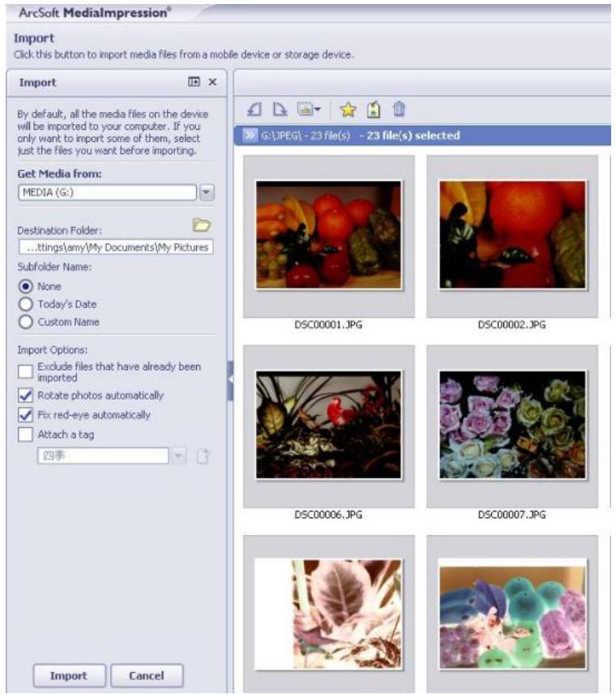Screen dimensions: 616x694
Task: Collapse the left panel with the splitter arrow
Action: (230, 380)
